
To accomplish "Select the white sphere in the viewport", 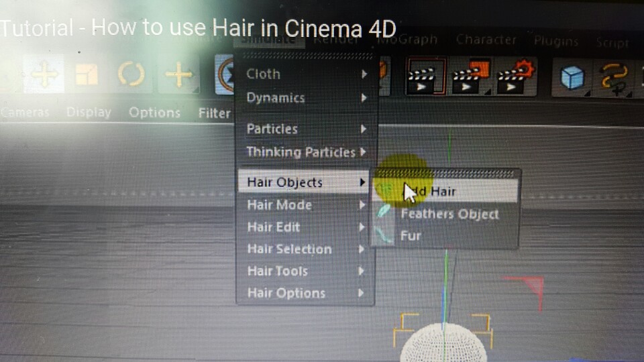I will (x=443, y=344).
